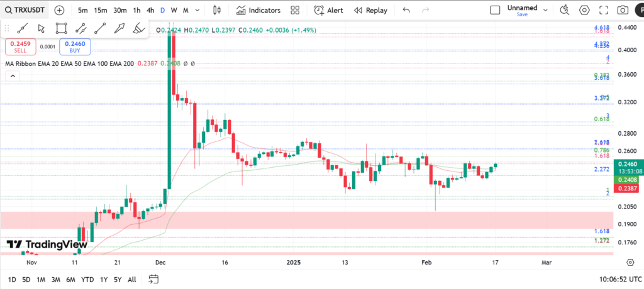Take a chart snapshot with the camera icon
The image size is (644, 289).
click(x=623, y=10)
